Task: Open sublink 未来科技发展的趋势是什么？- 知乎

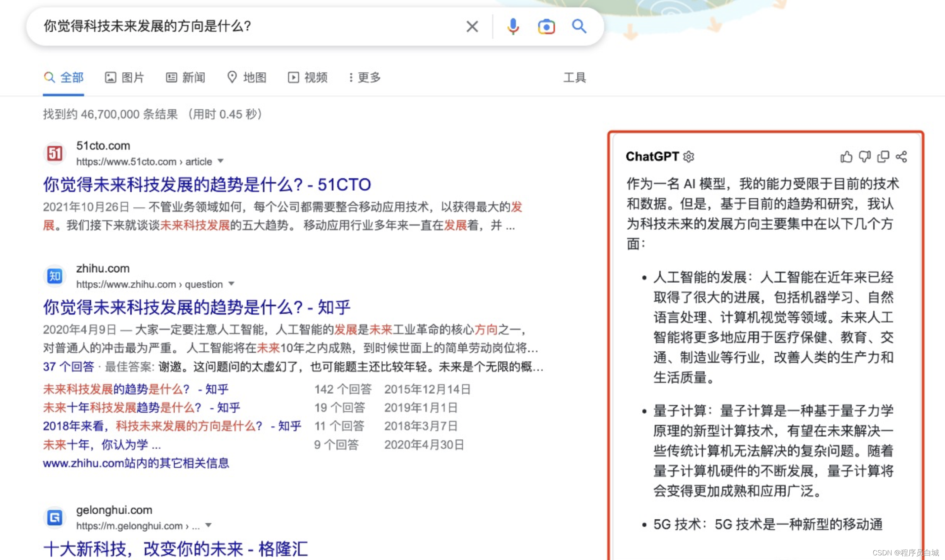Action: click(x=136, y=389)
